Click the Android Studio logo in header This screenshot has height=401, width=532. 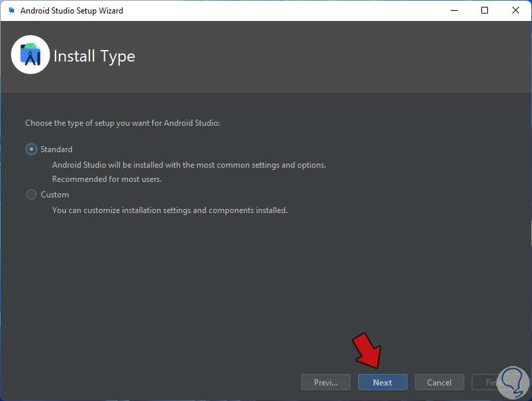pyautogui.click(x=30, y=55)
